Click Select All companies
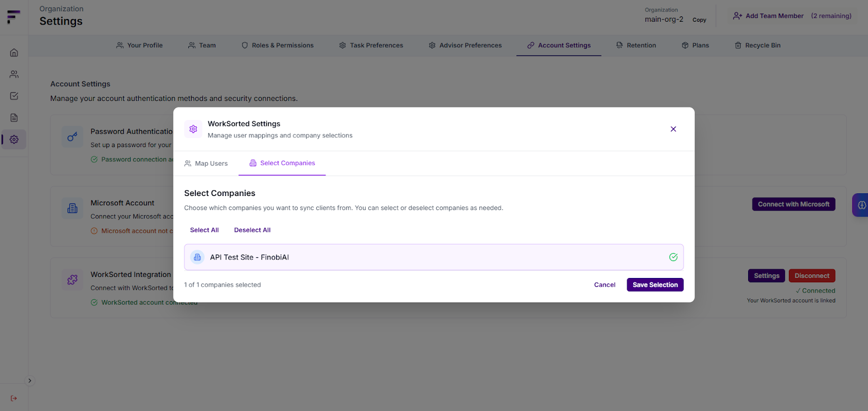868x411 pixels. (205, 230)
